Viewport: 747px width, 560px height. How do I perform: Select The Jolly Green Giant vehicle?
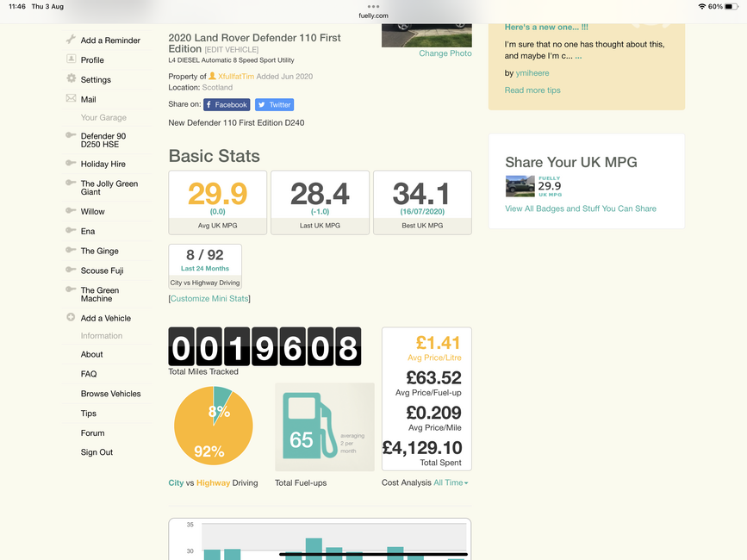(109, 188)
